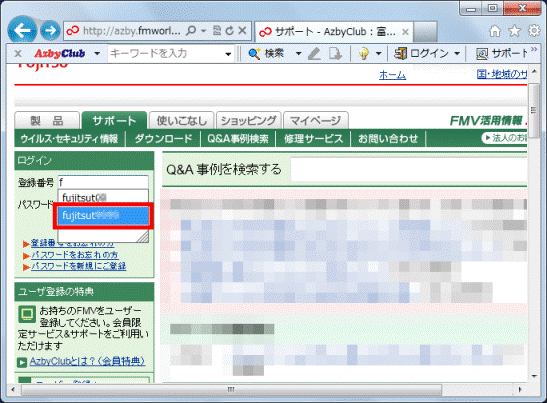Expand the 検索 button dropdown arrow
Viewport: 547px width, 403px height.
click(x=298, y=54)
